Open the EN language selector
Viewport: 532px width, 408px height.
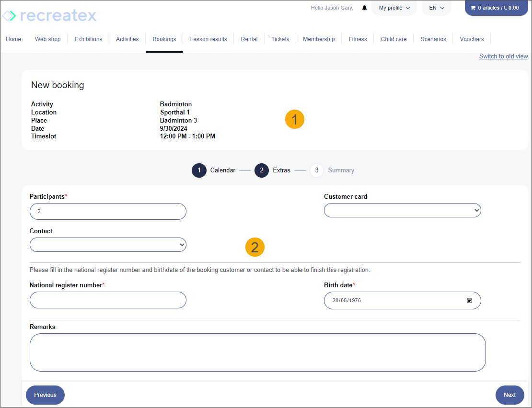(437, 8)
